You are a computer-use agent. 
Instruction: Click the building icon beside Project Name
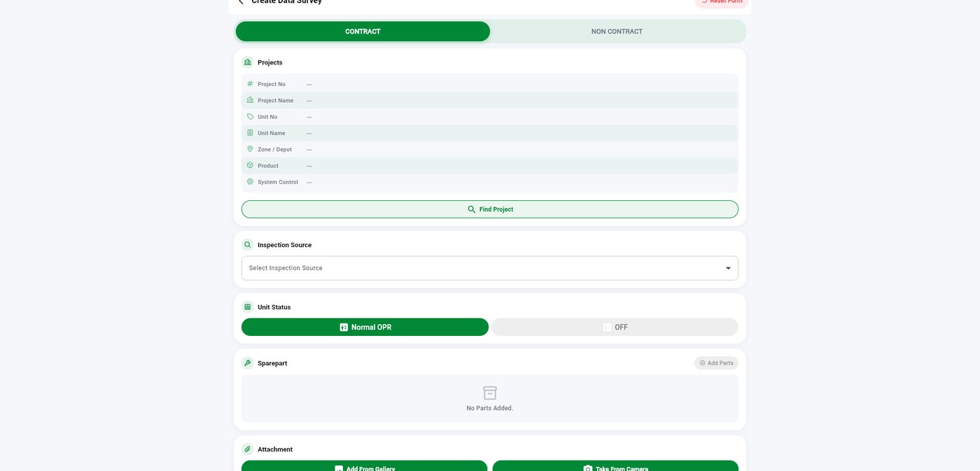pyautogui.click(x=250, y=100)
